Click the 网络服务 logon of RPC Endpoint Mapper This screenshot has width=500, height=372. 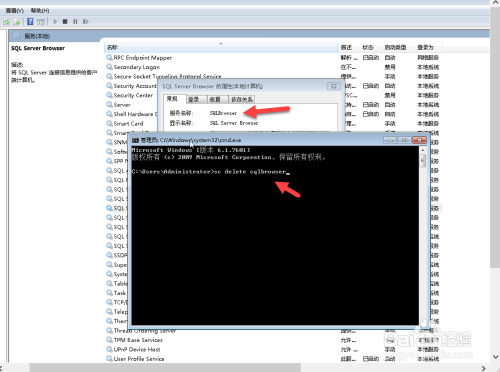(428, 58)
